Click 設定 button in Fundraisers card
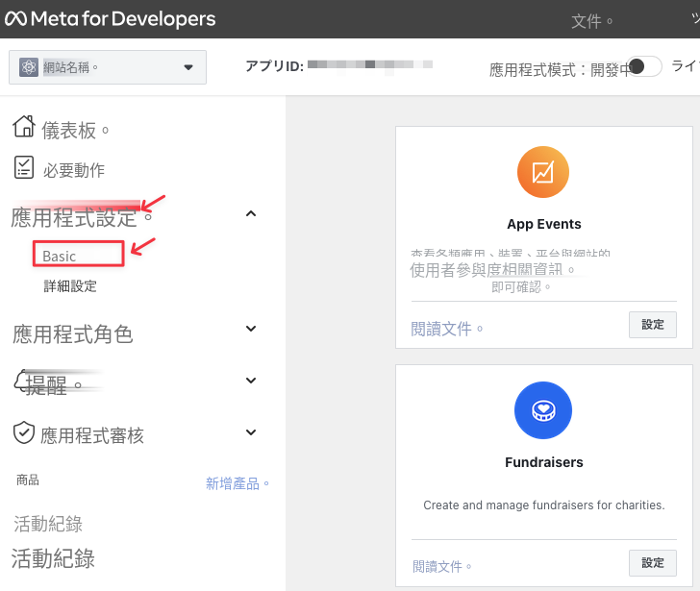The width and height of the screenshot is (700, 591). click(x=653, y=563)
